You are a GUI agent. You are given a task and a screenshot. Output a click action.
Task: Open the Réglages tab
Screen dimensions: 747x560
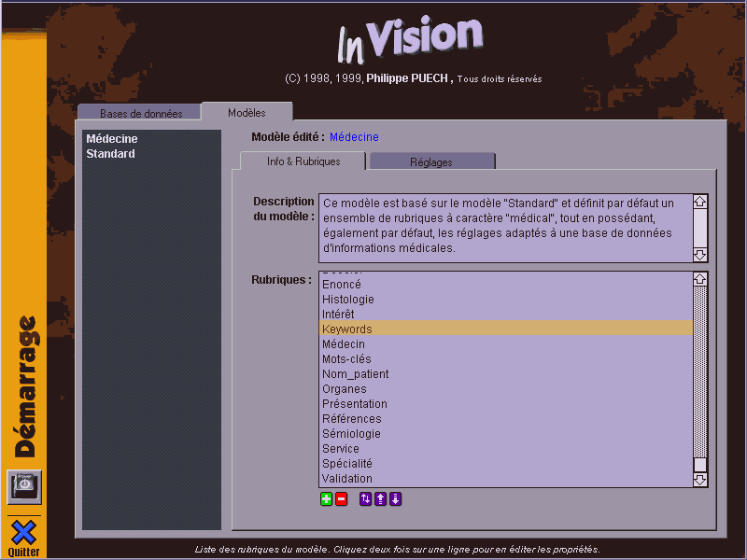tap(431, 161)
